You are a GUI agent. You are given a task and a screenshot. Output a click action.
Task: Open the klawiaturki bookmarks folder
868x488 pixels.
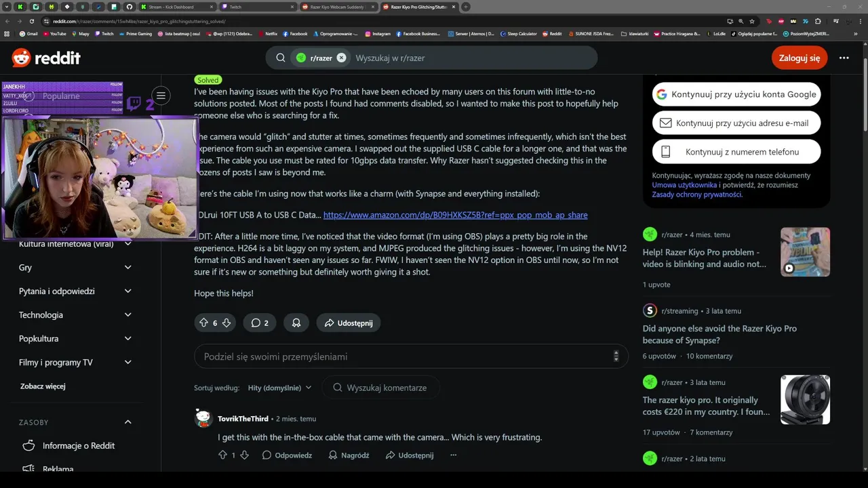[x=635, y=33]
